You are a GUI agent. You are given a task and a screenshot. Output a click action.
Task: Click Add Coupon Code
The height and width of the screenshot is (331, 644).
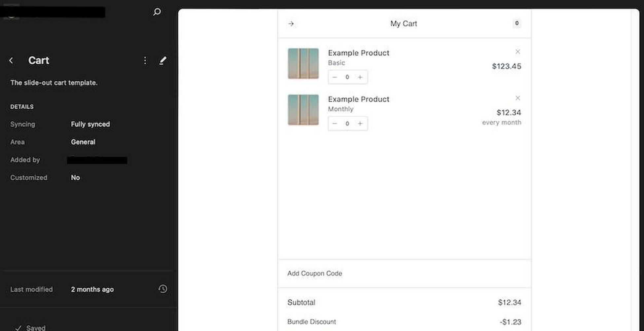tap(315, 274)
